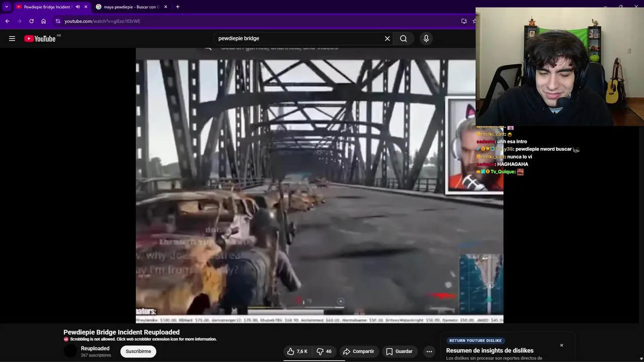The image size is (644, 362).
Task: Open the Reuploaded channel avatar
Action: [70, 351]
